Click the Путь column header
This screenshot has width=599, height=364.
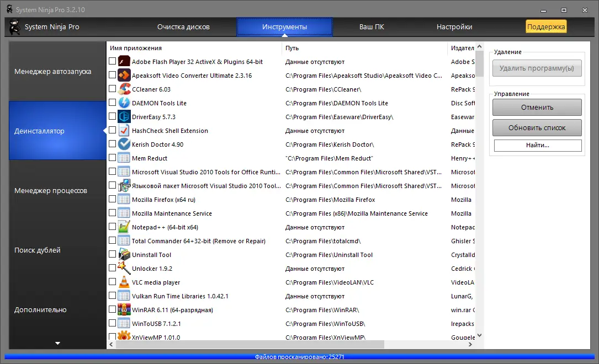point(364,48)
